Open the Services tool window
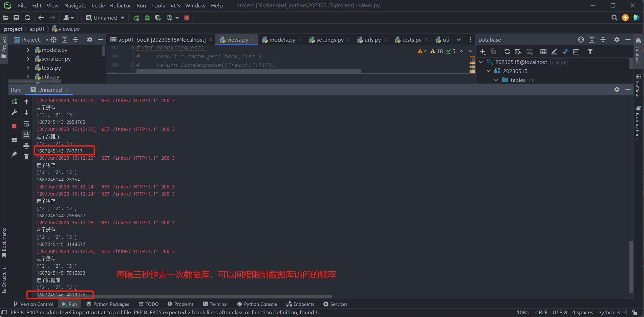This screenshot has width=644, height=317. tap(335, 304)
